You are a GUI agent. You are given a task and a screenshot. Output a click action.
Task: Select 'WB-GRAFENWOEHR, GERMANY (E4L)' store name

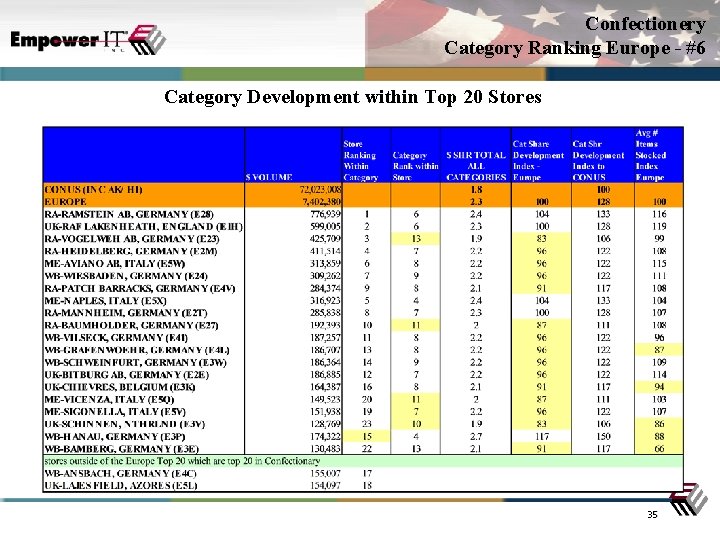[137, 350]
